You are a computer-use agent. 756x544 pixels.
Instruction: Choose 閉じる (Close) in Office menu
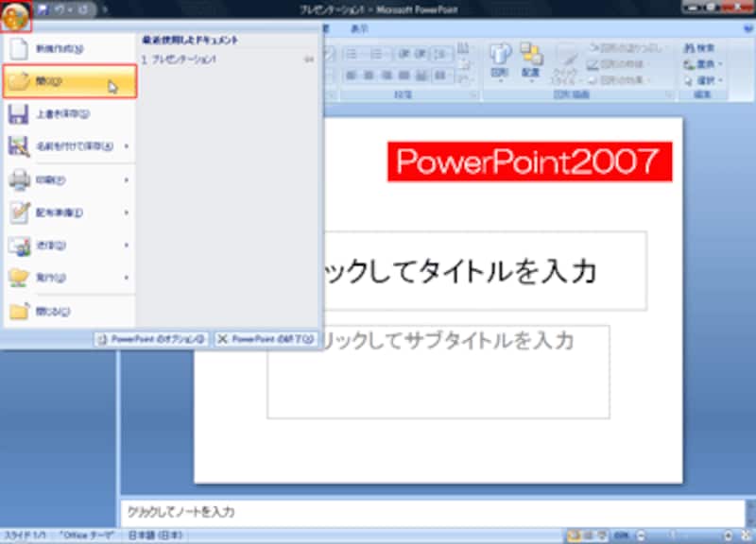(x=69, y=312)
